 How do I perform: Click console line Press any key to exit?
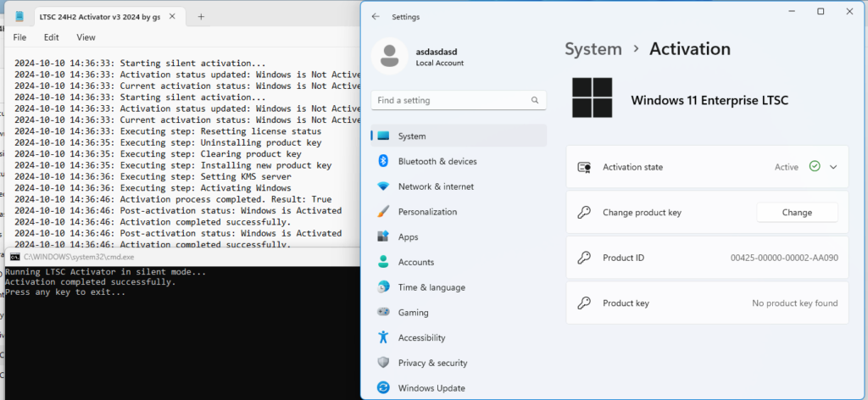click(65, 292)
